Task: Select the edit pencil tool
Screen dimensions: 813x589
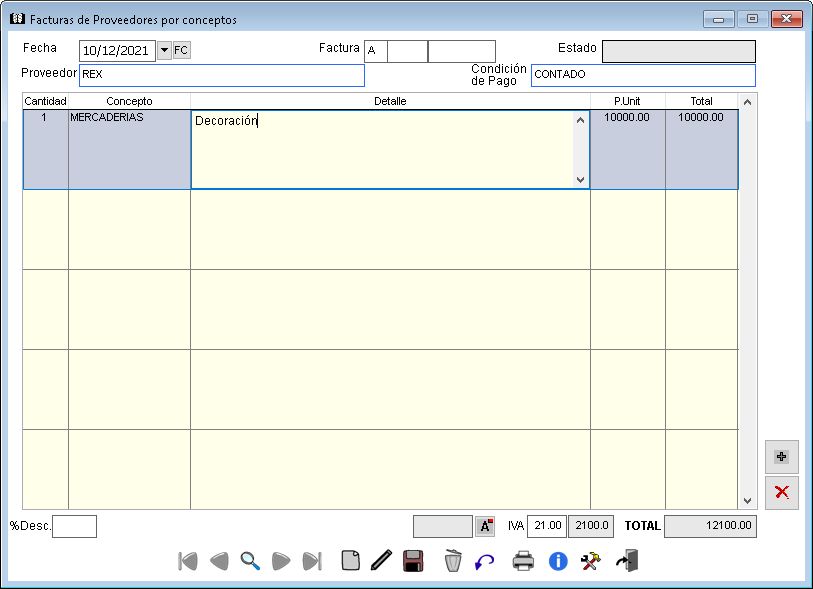Action: (381, 561)
